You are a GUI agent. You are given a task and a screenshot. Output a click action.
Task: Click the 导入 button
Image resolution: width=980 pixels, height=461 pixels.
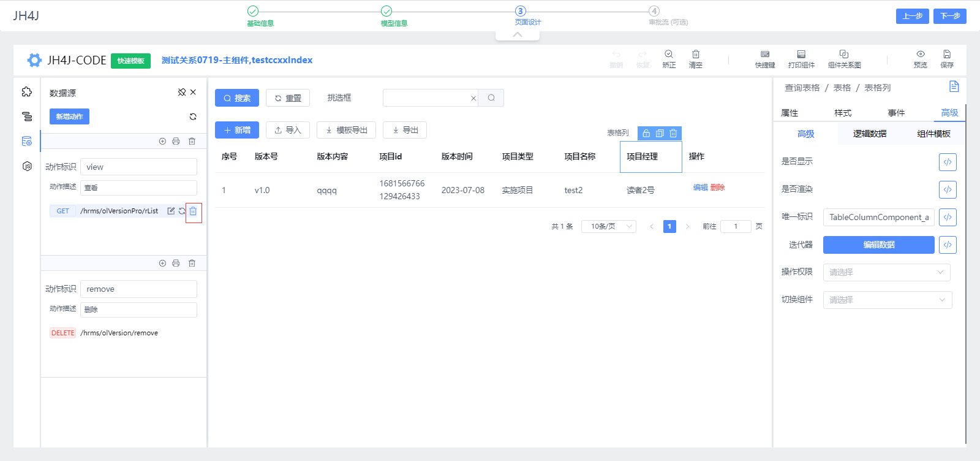pyautogui.click(x=288, y=130)
